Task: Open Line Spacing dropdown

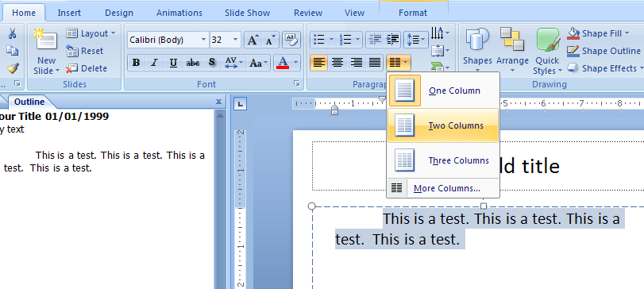Action: (x=415, y=40)
